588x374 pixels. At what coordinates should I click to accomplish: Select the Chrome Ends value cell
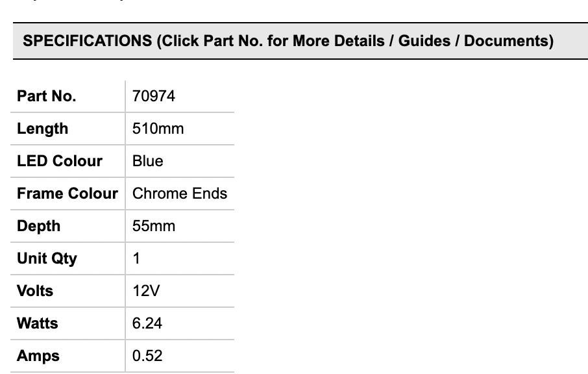180,193
